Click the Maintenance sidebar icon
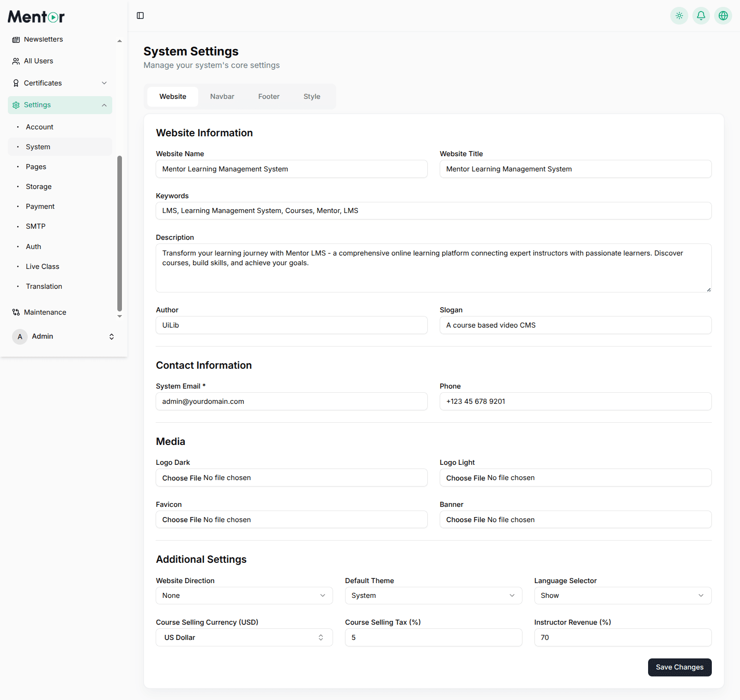740x700 pixels. pyautogui.click(x=16, y=312)
